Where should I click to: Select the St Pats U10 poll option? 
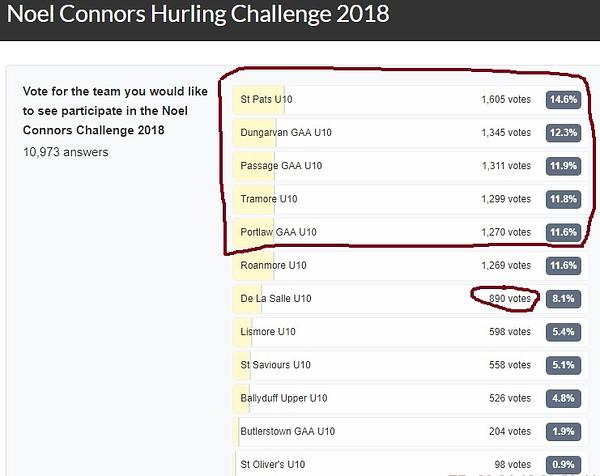coord(410,99)
